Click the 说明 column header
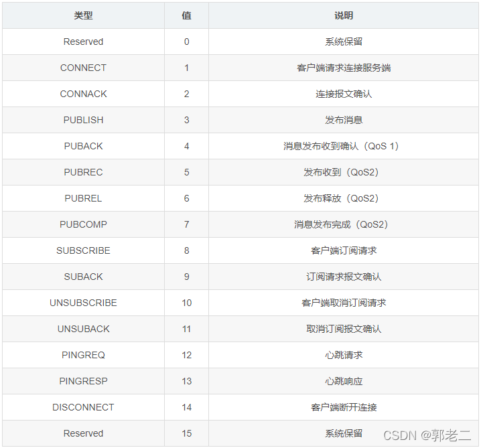The image size is (481, 448). 344,15
